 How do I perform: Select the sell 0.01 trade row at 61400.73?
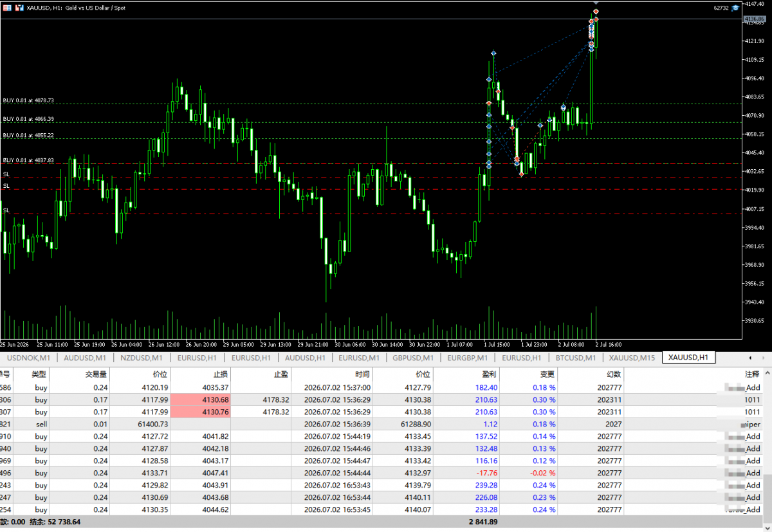coord(381,424)
